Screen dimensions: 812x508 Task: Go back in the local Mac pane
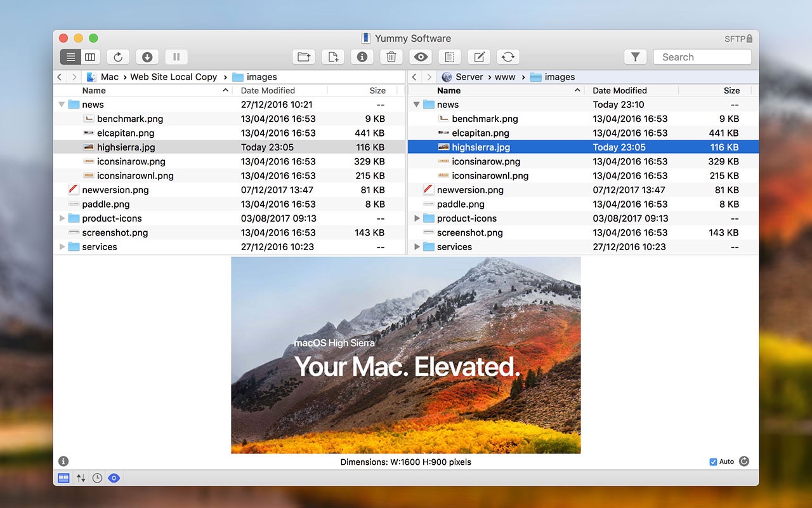(x=60, y=77)
